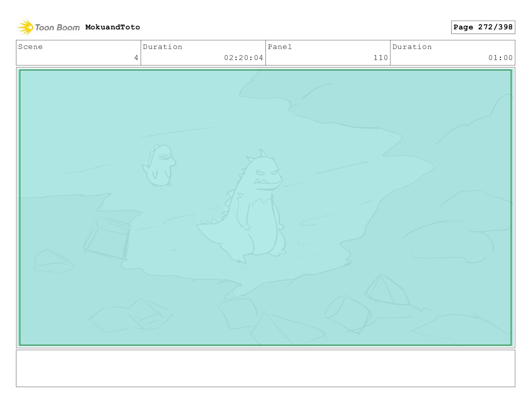Screen dimensions: 532x411
Task: Click the Duration label beside Panel
Action: [x=412, y=47]
